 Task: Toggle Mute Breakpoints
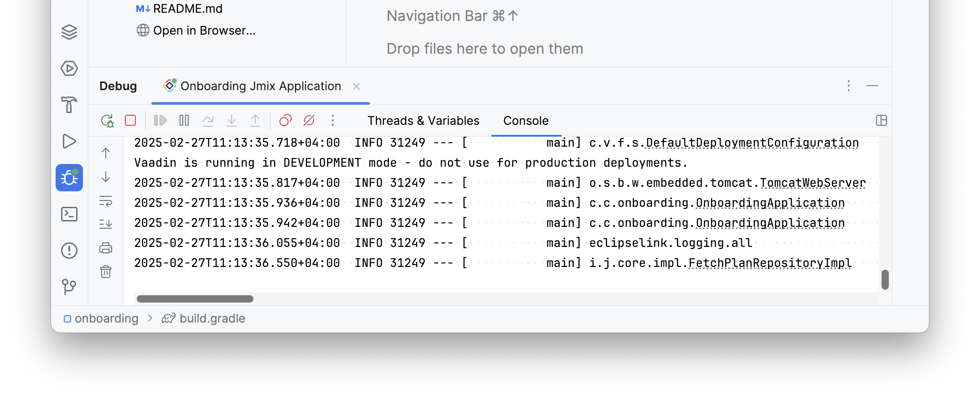pos(309,120)
